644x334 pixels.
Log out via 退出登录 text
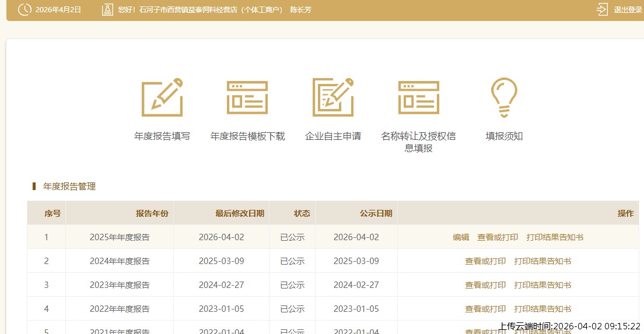tap(628, 10)
